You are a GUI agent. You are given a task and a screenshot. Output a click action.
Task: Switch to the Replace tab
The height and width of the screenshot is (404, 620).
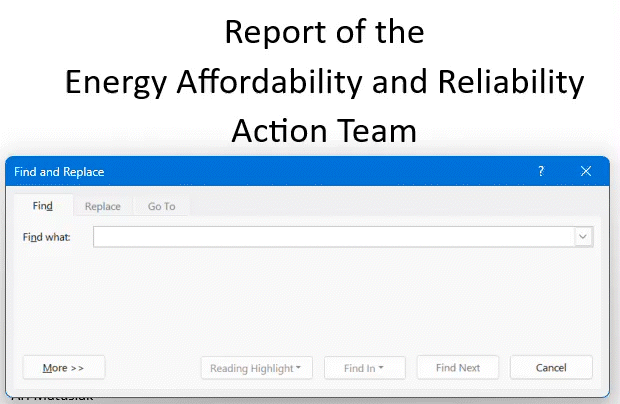(102, 206)
